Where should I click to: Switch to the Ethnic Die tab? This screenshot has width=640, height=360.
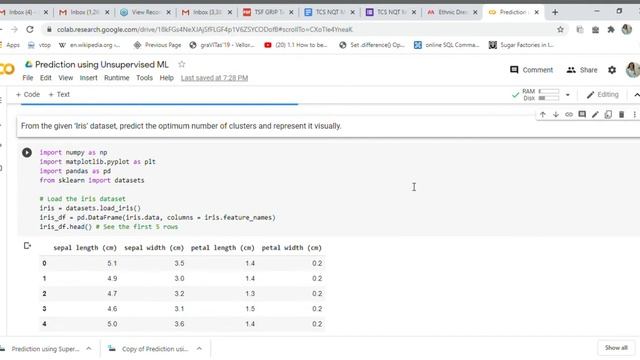(452, 12)
